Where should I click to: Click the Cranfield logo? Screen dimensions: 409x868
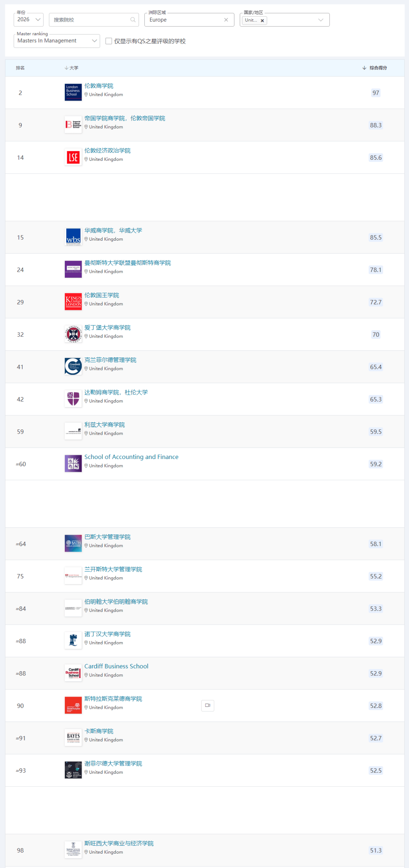click(73, 366)
